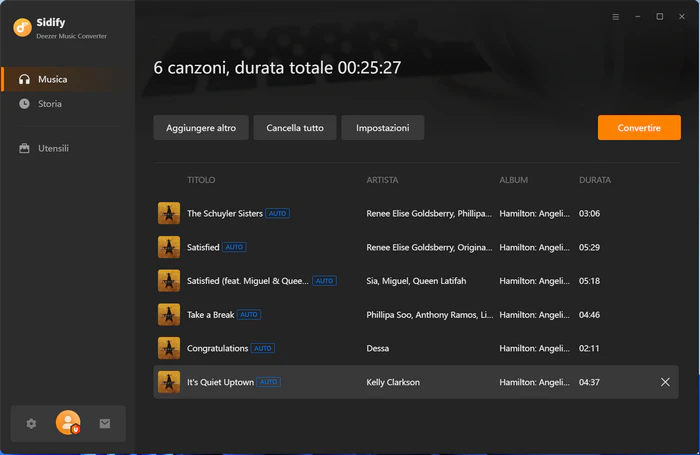Open settings via the gear icon
Screen dimensions: 700x455
click(31, 423)
